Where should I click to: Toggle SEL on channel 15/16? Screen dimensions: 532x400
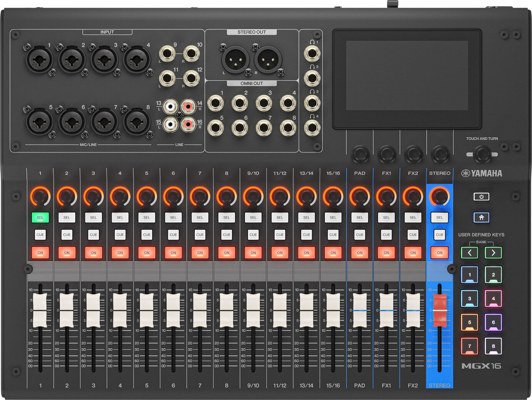coord(333,217)
